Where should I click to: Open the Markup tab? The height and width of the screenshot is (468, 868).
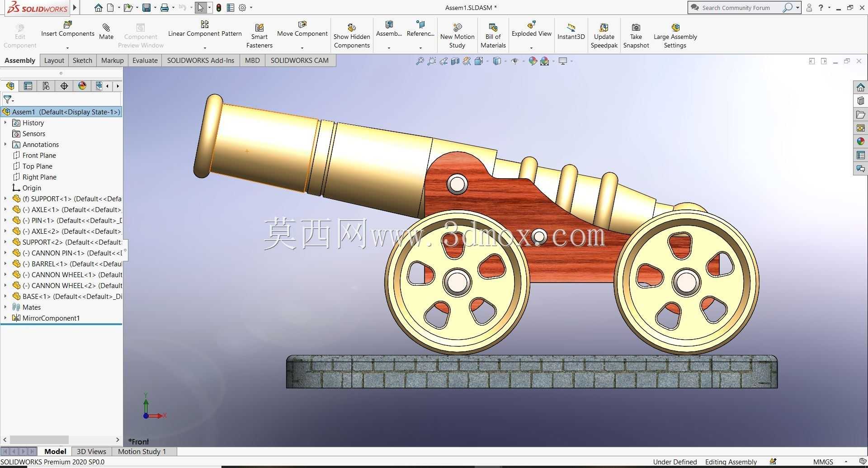coord(112,61)
